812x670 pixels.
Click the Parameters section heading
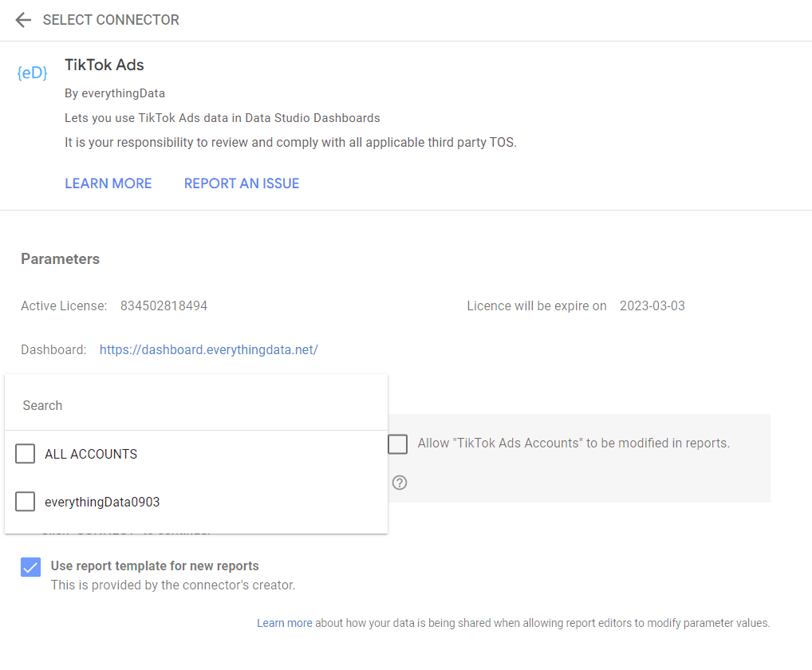click(60, 258)
